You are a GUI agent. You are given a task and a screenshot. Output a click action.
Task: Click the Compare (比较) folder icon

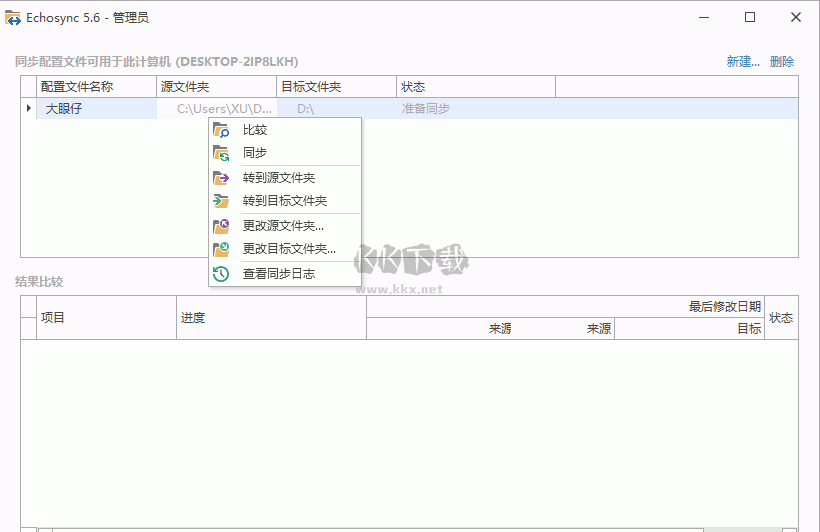[x=221, y=130]
